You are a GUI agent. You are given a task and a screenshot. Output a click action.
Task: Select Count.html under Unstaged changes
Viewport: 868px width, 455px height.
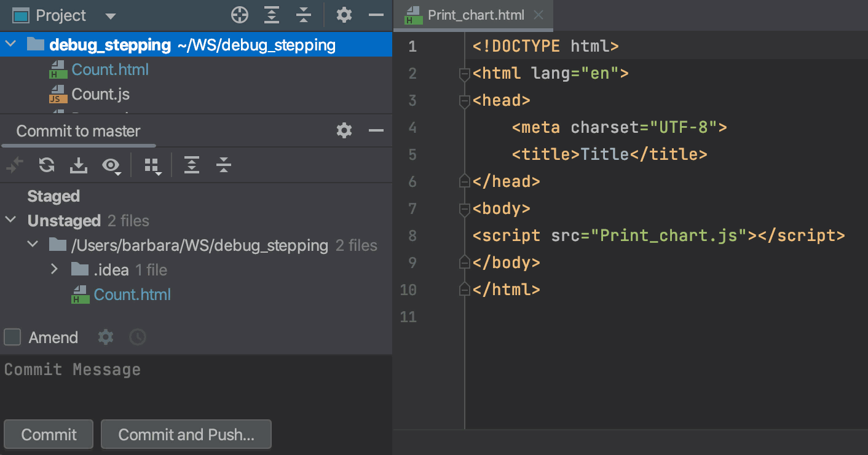[132, 295]
